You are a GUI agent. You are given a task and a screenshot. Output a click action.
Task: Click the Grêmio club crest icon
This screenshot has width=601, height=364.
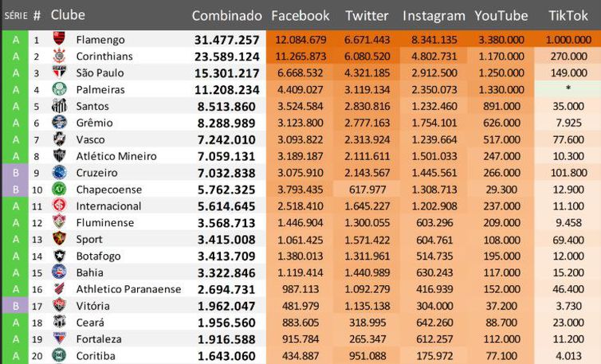click(x=58, y=123)
